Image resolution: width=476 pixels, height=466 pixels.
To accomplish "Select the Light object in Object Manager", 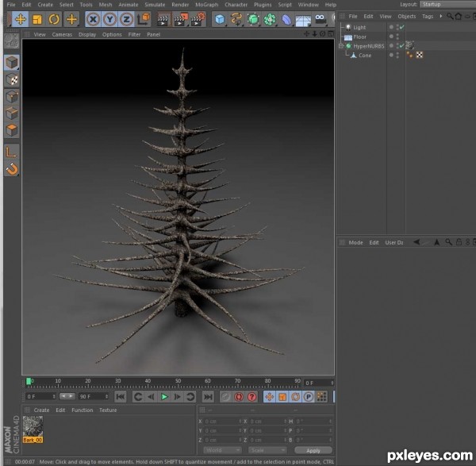I will [359, 28].
